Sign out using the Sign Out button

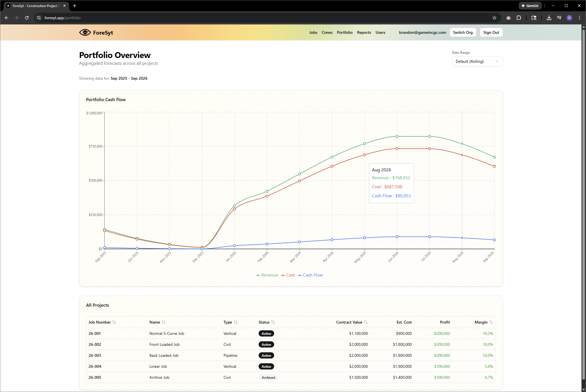[491, 32]
